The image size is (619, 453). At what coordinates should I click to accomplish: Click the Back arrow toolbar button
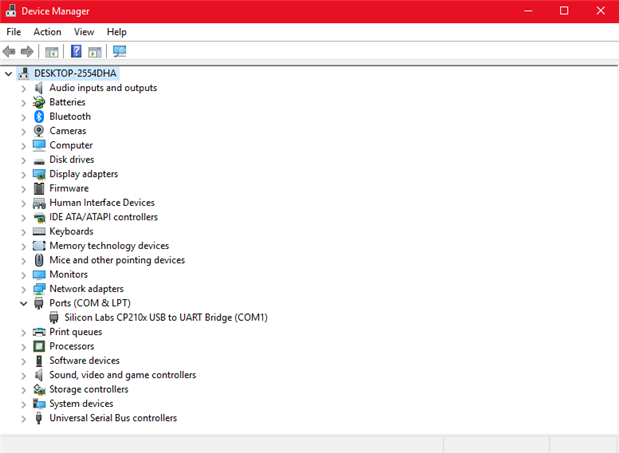9,51
